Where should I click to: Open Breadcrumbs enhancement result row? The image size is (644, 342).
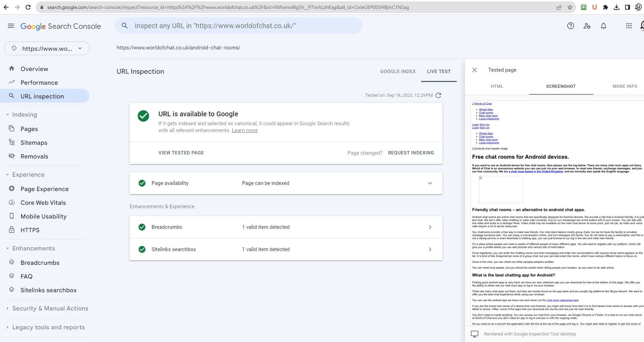pyautogui.click(x=286, y=227)
